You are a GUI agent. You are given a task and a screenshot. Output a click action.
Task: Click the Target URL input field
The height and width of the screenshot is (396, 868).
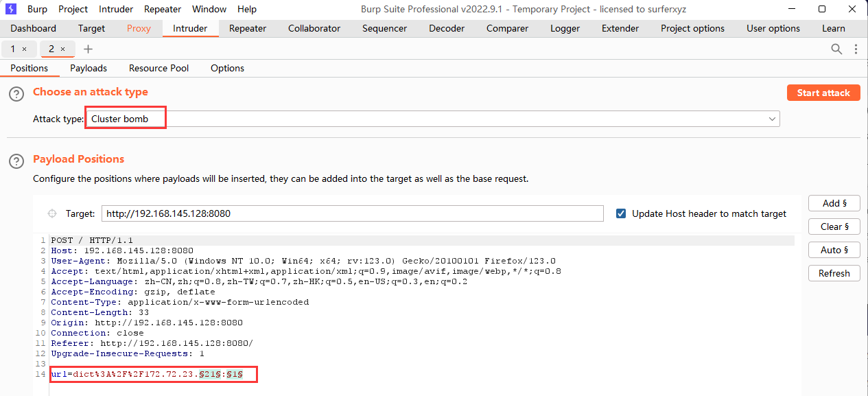(x=353, y=213)
